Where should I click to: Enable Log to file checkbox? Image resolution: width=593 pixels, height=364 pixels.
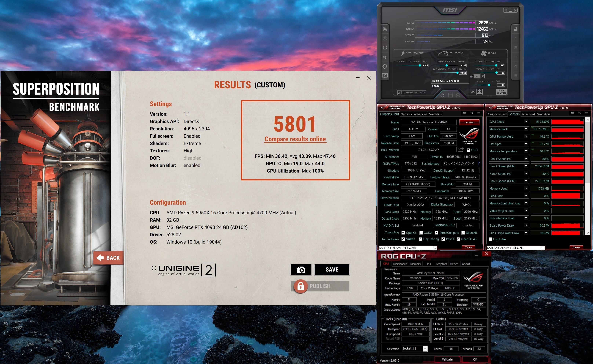click(x=490, y=239)
